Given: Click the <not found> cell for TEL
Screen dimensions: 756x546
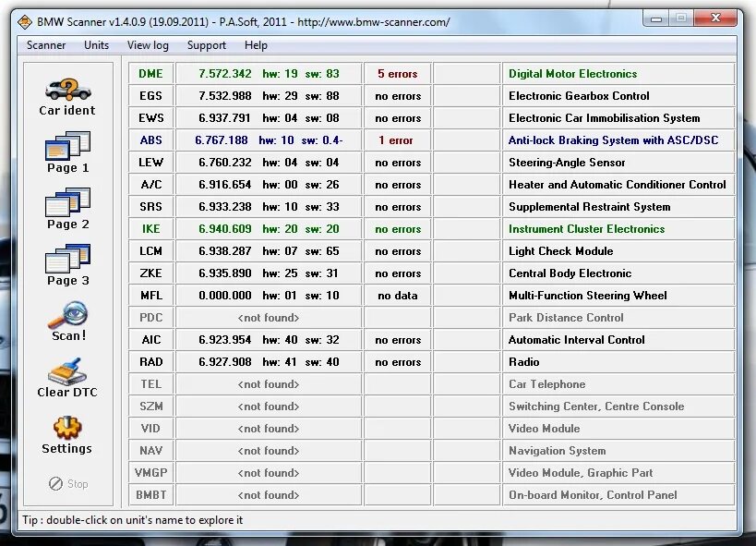Looking at the screenshot, I should pyautogui.click(x=269, y=384).
